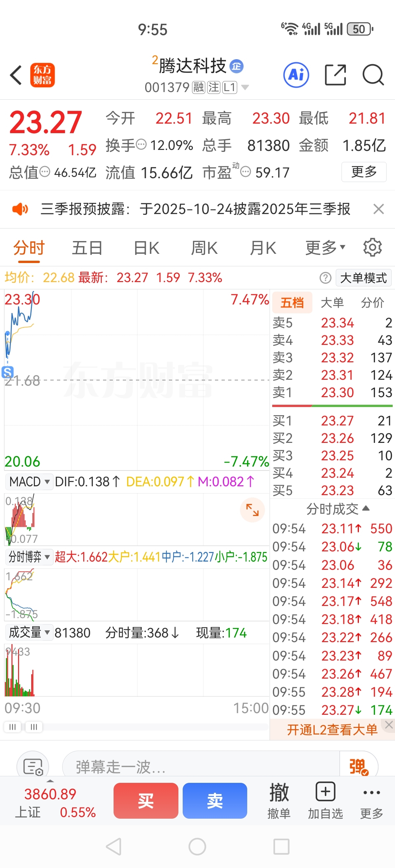Tap the 更多 button in quote panel

pos(364,172)
